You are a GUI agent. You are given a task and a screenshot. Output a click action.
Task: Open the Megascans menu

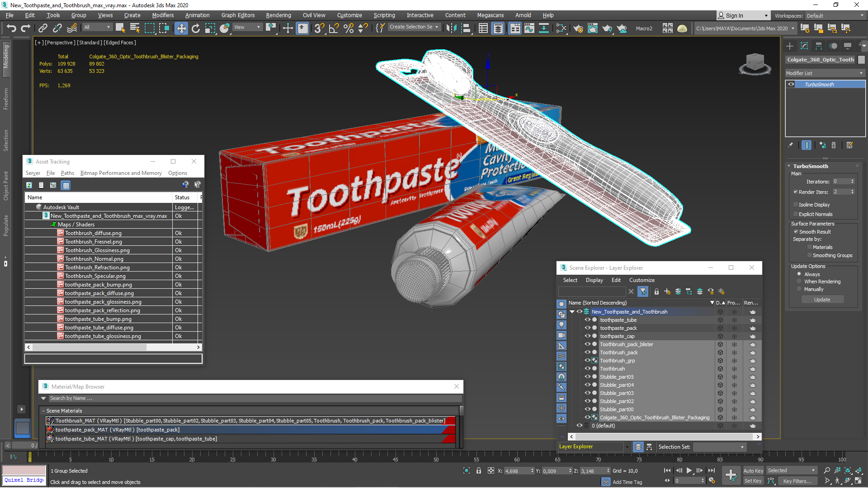click(x=491, y=15)
